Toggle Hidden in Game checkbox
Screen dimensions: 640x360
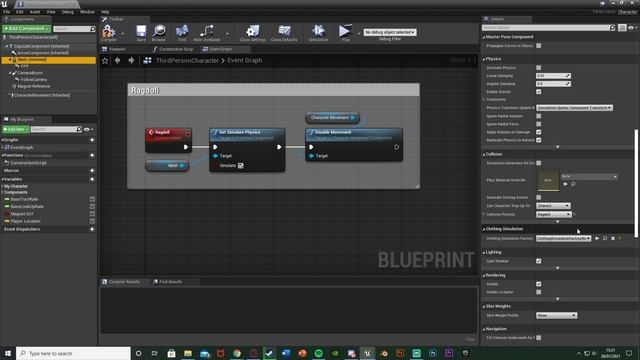tap(539, 292)
